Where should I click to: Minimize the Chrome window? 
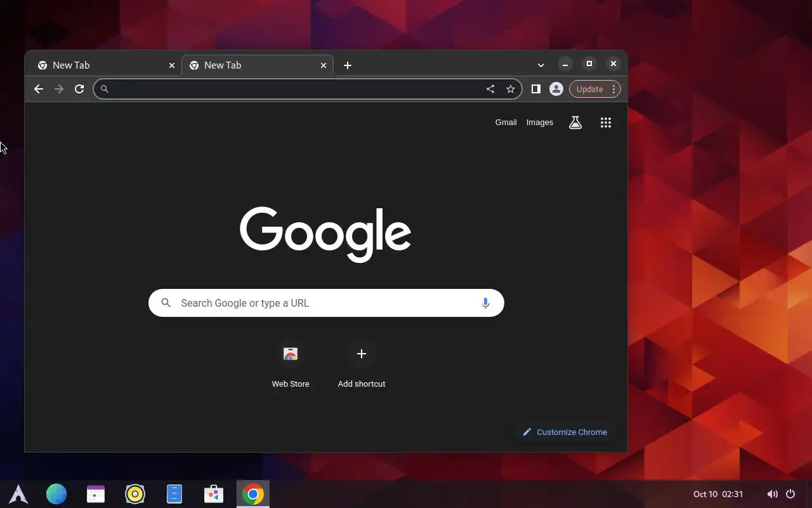coord(565,64)
